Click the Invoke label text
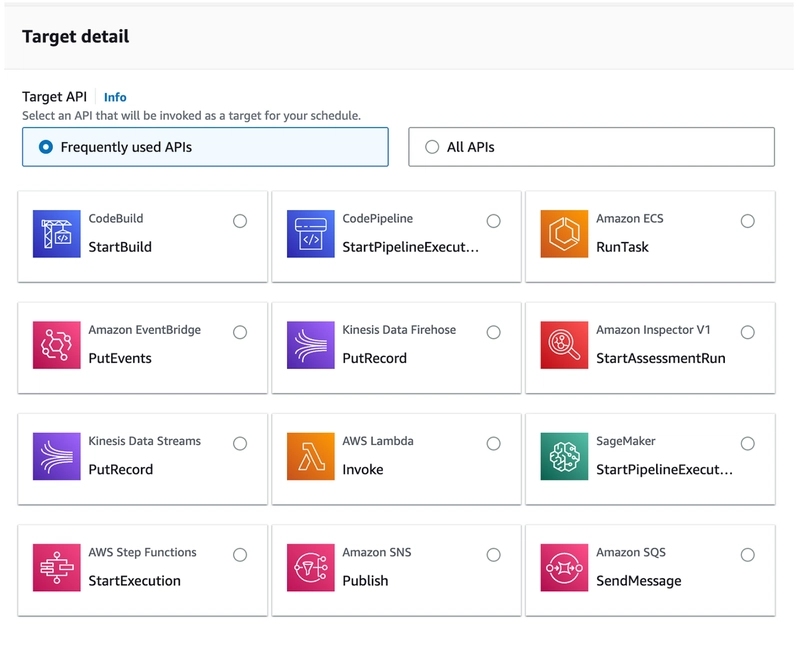The height and width of the screenshot is (647, 800). click(363, 469)
